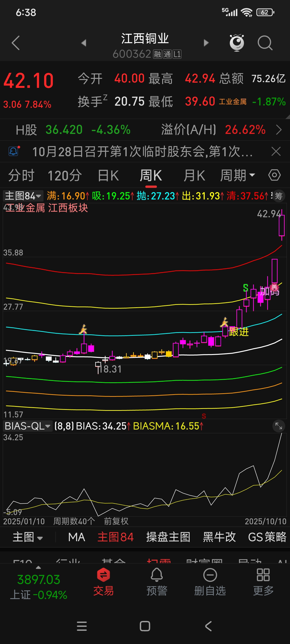Open the 交易 trade icon
Image resolution: width=290 pixels, height=644 pixels.
103,582
